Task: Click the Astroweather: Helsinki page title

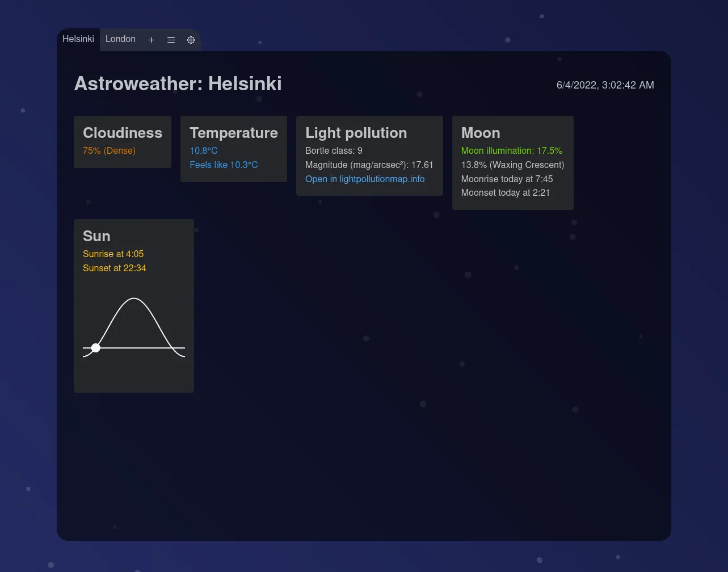Action: pos(178,83)
